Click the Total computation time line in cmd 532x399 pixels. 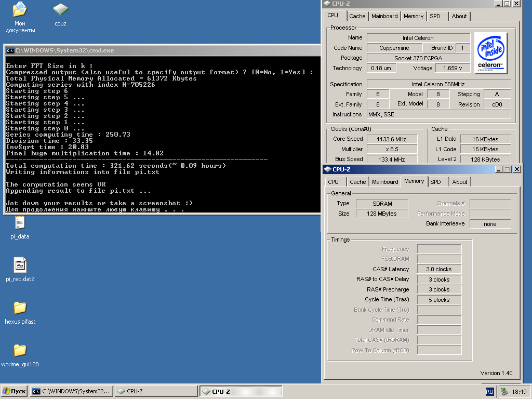click(x=116, y=166)
